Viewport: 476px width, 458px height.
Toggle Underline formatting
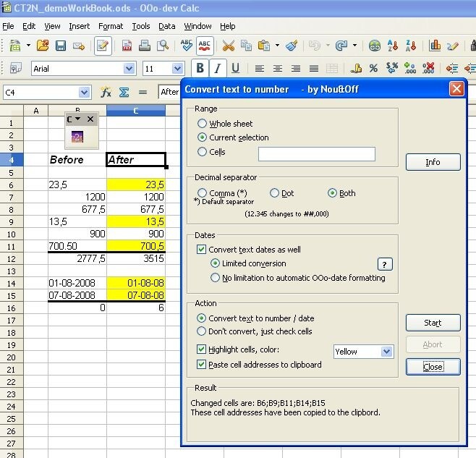click(x=235, y=68)
